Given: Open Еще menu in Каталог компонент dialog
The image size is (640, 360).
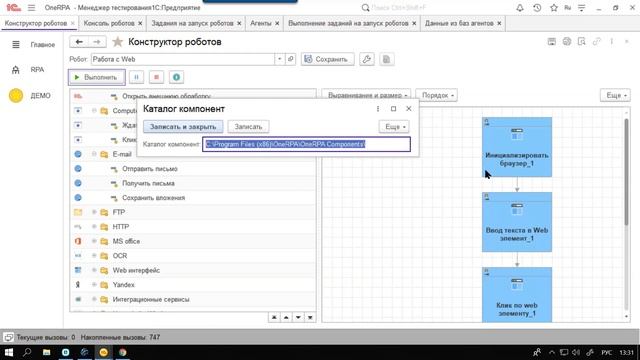Looking at the screenshot, I should coord(394,127).
